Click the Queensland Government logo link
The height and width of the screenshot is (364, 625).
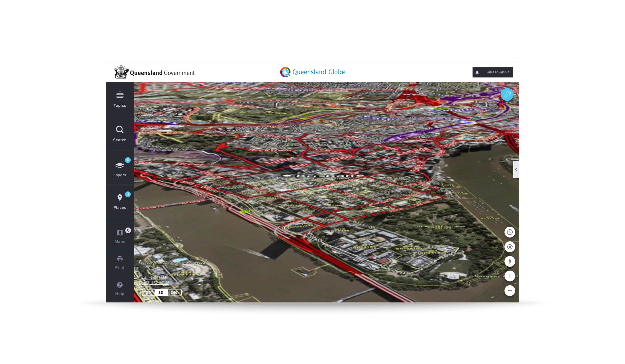[x=154, y=72]
